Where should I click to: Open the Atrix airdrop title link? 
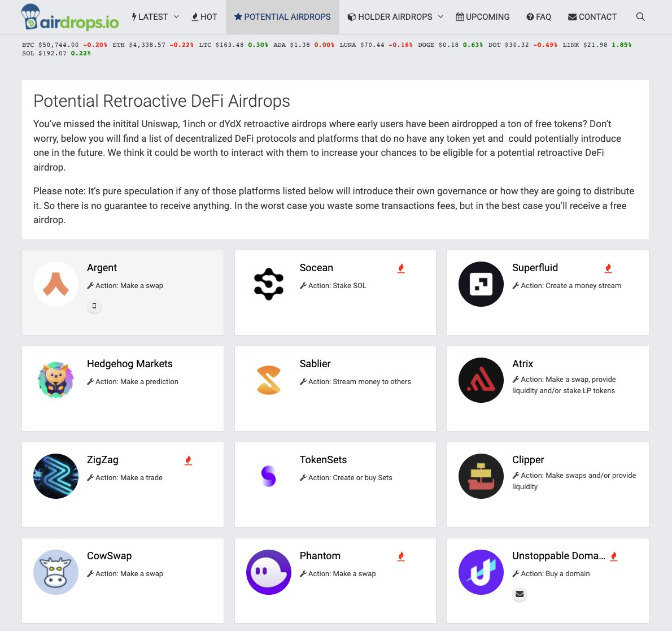click(522, 363)
